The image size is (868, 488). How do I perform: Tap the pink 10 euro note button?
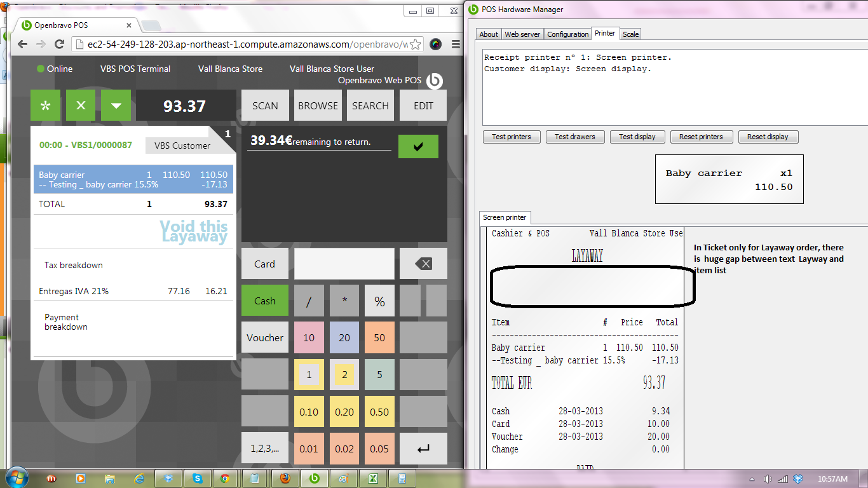tap(309, 337)
